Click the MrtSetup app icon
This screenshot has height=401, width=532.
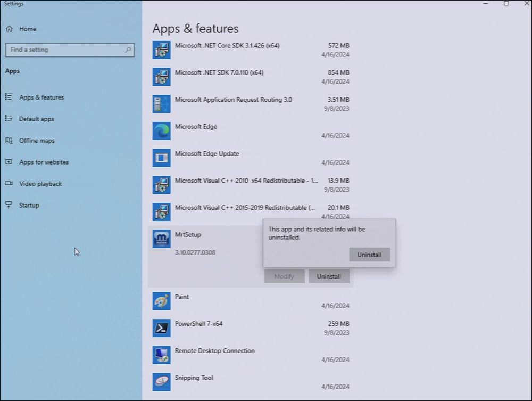pyautogui.click(x=161, y=239)
